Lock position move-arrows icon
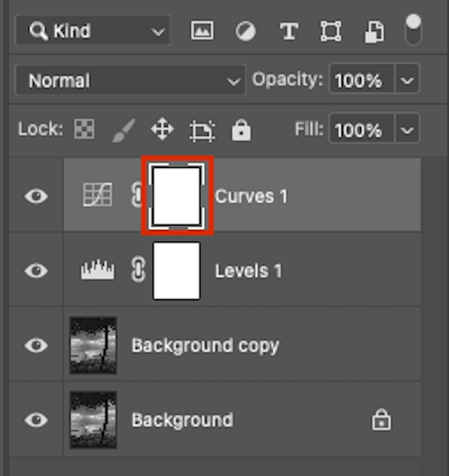This screenshot has width=449, height=476. click(x=162, y=129)
